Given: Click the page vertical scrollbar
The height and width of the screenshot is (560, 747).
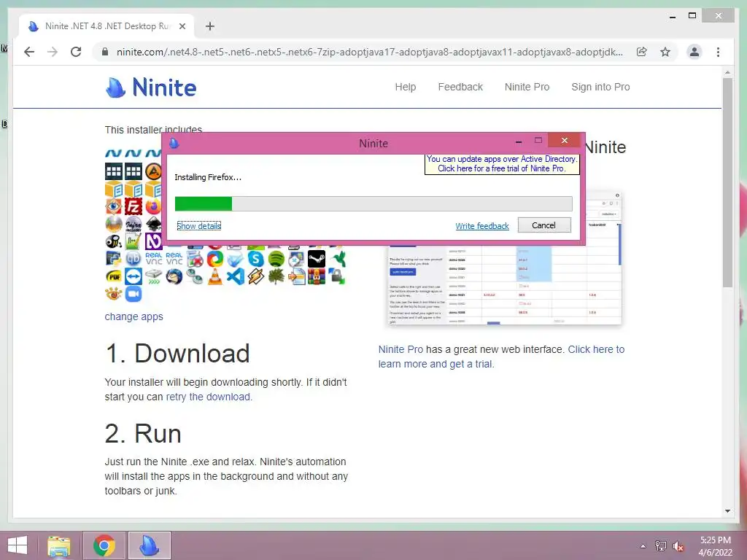Looking at the screenshot, I should [x=727, y=183].
